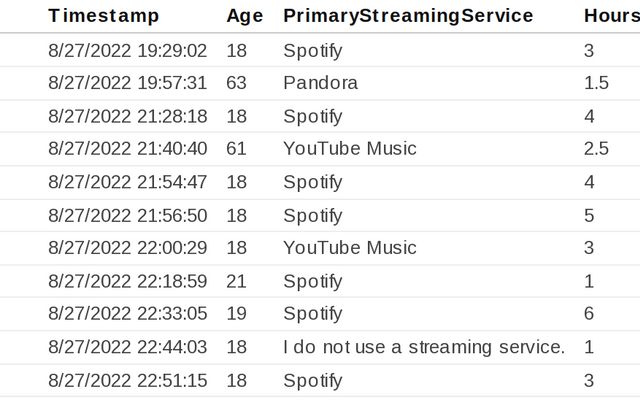Select the age 21 cell
The width and height of the screenshot is (640, 400).
[236, 281]
